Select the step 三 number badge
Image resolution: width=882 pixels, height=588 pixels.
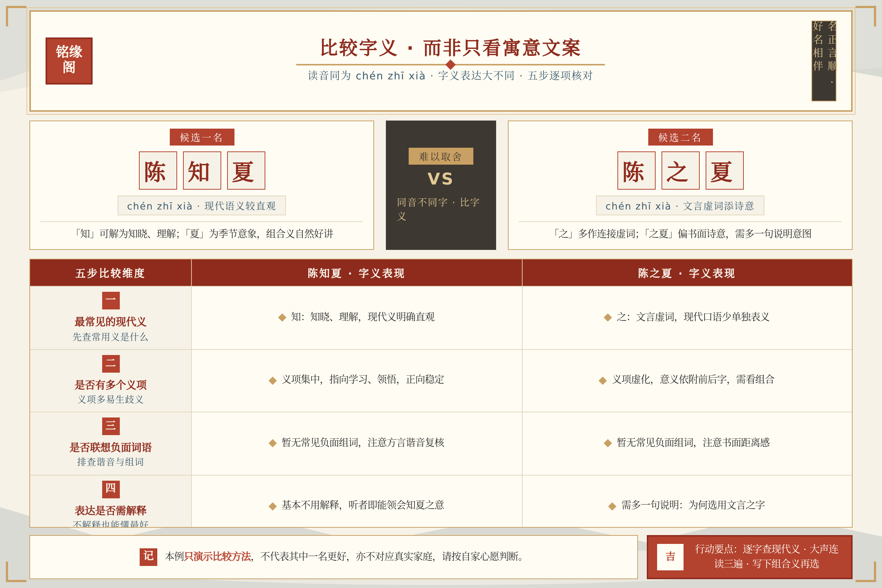click(111, 426)
